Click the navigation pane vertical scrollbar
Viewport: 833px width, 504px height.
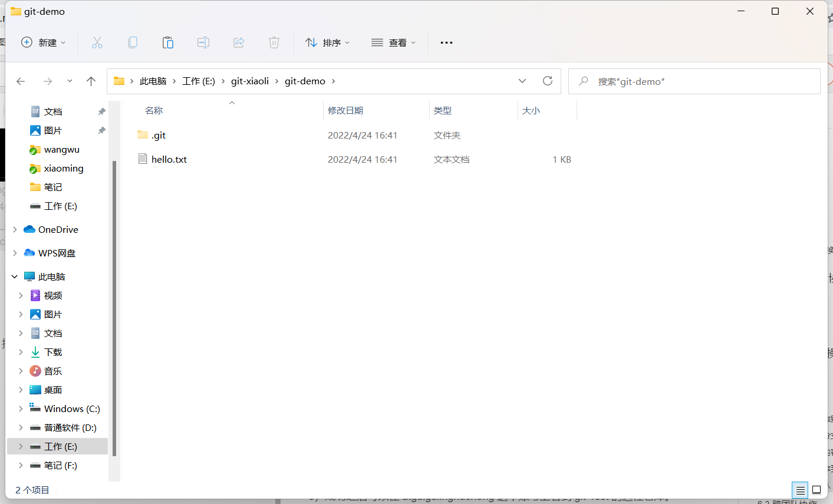[x=114, y=308]
